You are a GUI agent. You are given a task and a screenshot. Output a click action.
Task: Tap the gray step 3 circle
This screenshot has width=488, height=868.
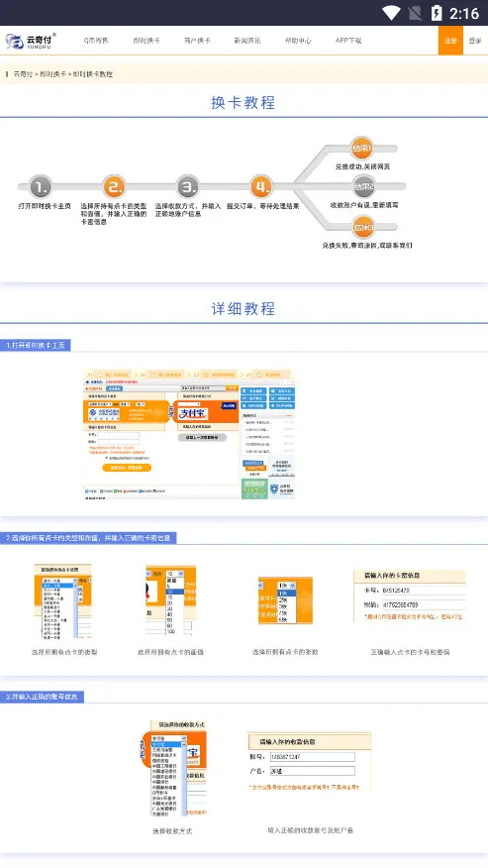tap(187, 187)
